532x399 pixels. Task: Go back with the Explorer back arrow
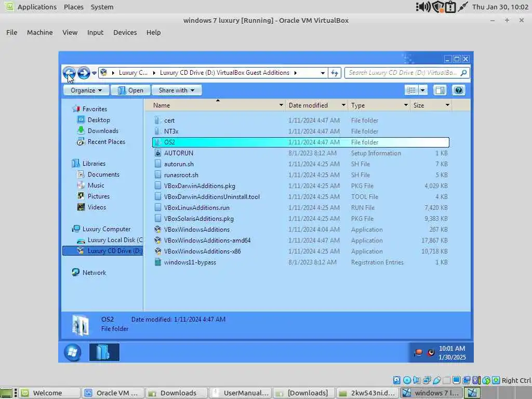tap(69, 73)
